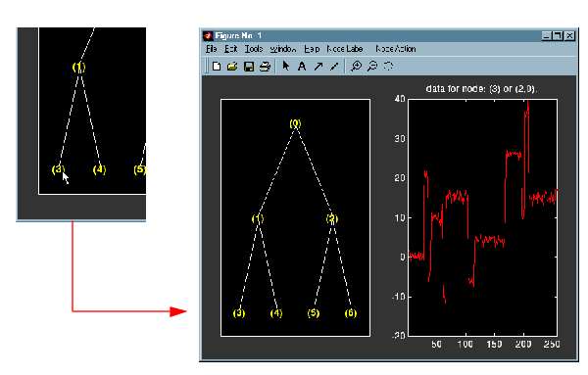Open the Window menu

tap(283, 49)
